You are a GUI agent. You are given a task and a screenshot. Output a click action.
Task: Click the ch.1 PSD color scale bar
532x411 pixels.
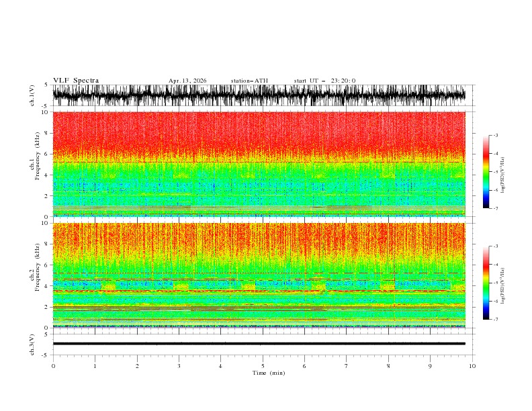[486, 172]
